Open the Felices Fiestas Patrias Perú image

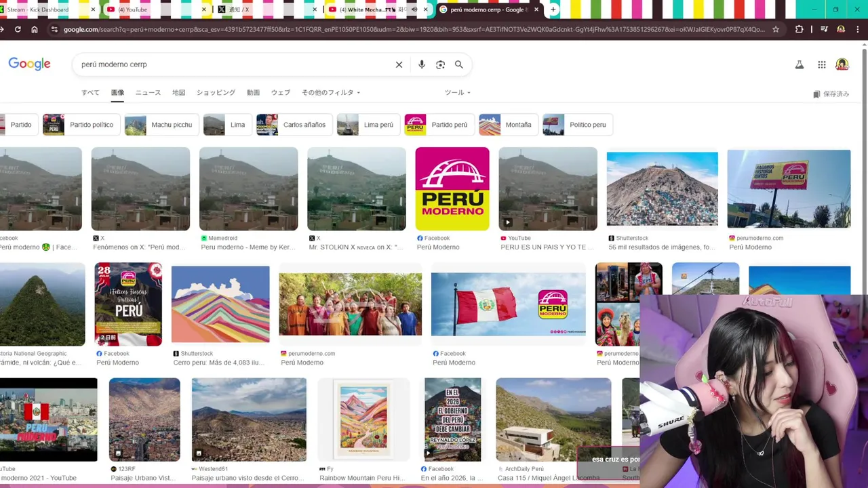pos(128,304)
